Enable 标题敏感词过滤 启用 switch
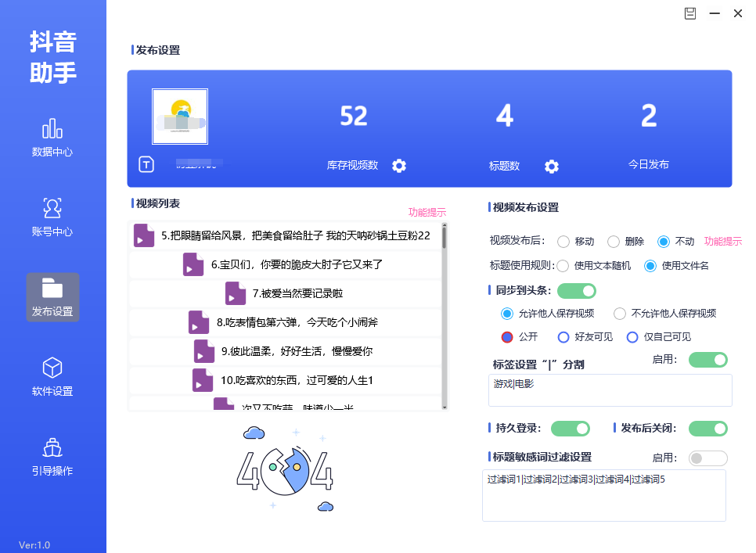Viewport: 756px width, 553px height. [707, 458]
